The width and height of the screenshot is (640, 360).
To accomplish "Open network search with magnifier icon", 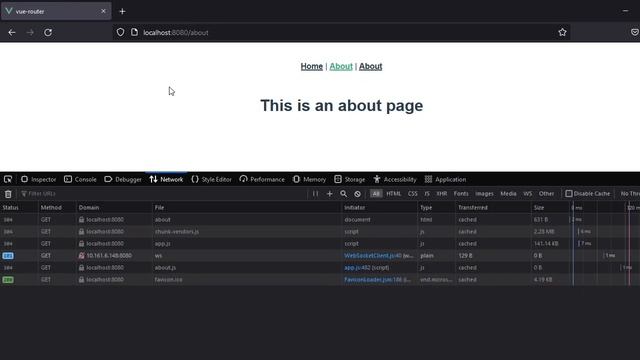I will (x=344, y=194).
